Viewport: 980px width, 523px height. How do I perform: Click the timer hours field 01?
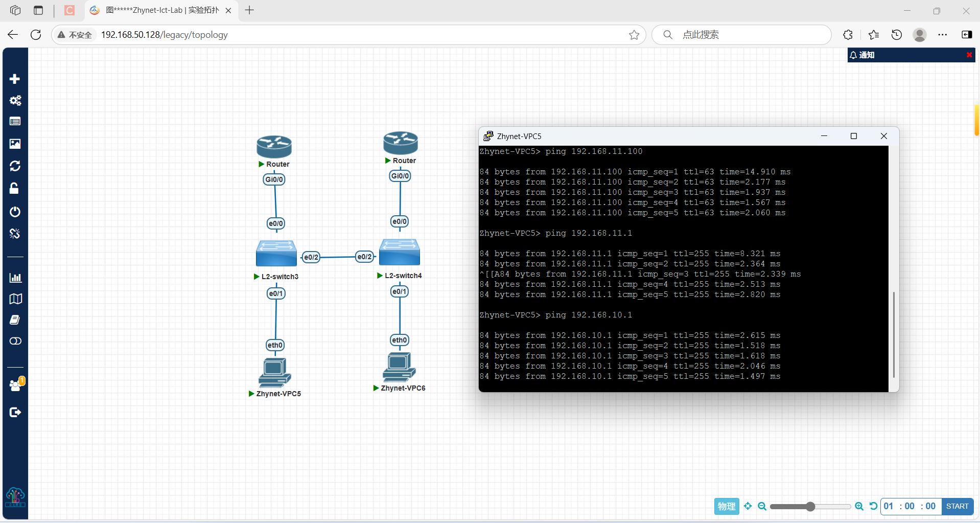(889, 506)
